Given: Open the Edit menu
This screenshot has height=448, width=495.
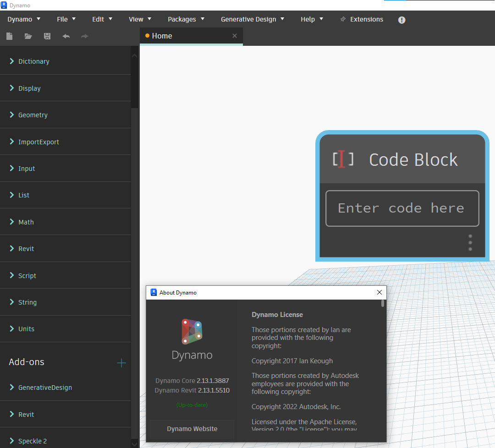Looking at the screenshot, I should pos(102,19).
